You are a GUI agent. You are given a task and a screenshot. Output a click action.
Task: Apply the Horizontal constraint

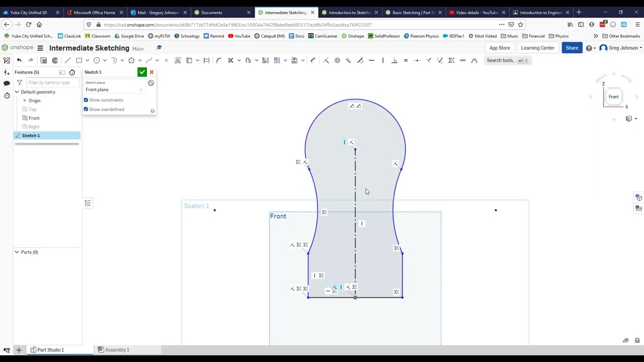click(371, 60)
